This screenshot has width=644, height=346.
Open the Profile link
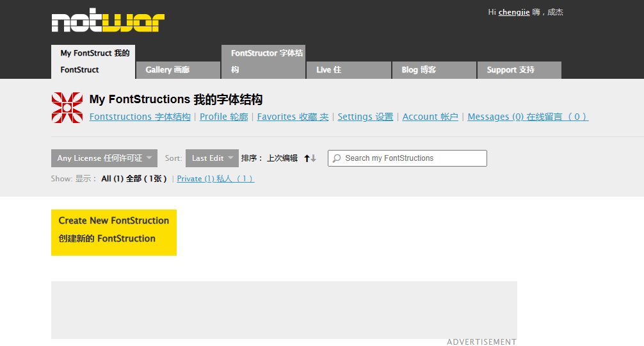(224, 117)
